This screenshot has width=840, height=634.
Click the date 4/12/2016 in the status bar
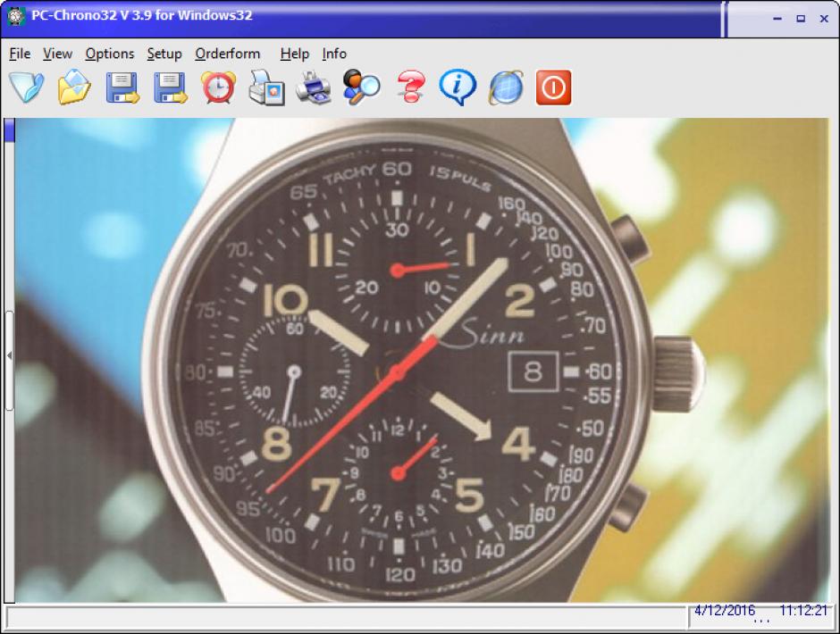pos(725,610)
